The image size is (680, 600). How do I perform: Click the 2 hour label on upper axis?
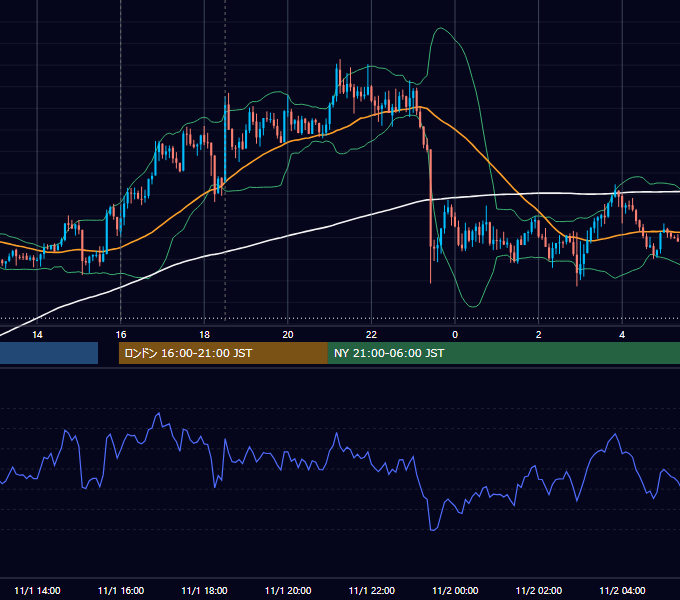point(539,335)
